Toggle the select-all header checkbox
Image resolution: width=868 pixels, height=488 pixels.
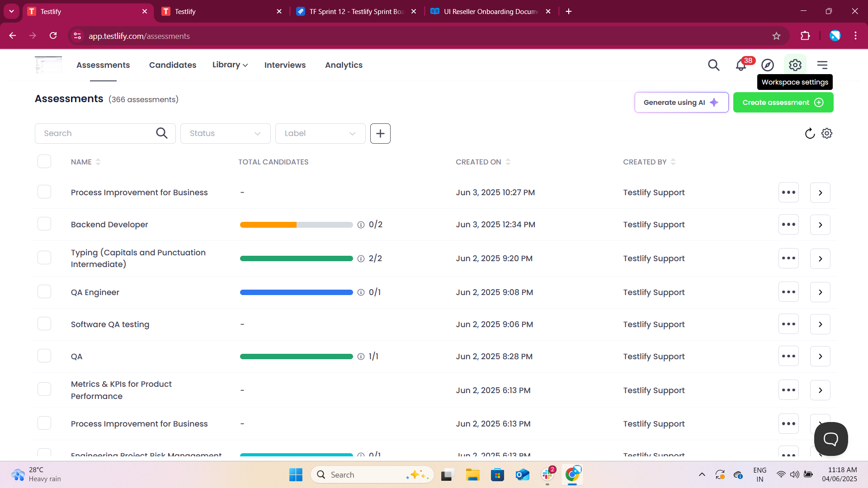coord(44,161)
